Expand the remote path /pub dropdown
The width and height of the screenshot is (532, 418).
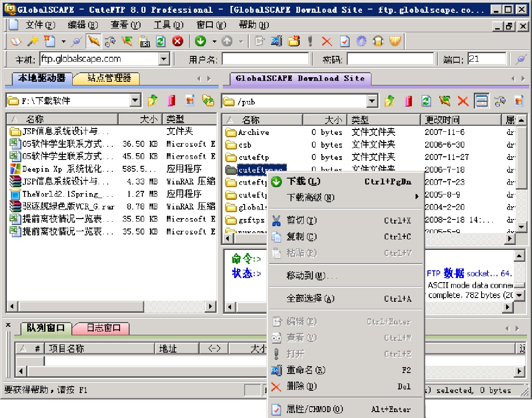click(x=372, y=101)
